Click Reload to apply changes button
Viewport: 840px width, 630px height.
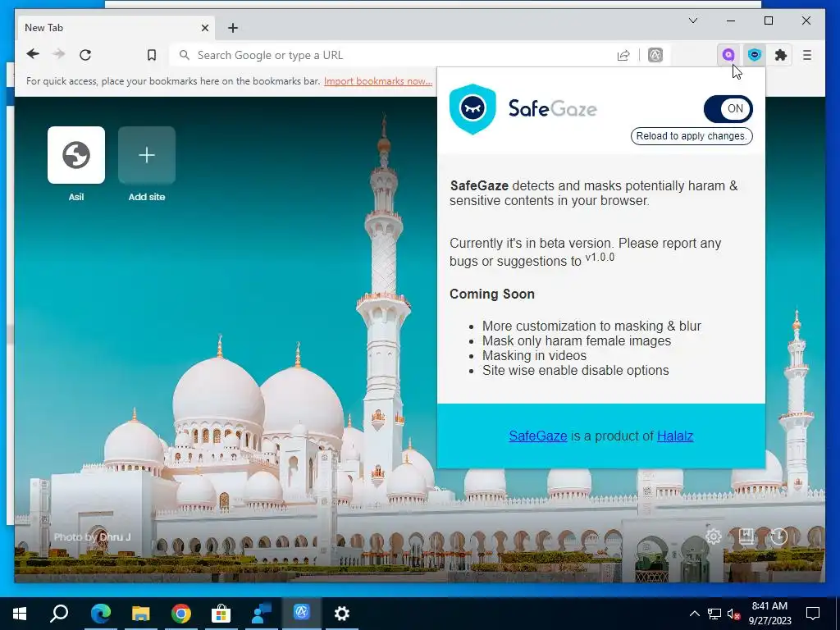pyautogui.click(x=692, y=136)
